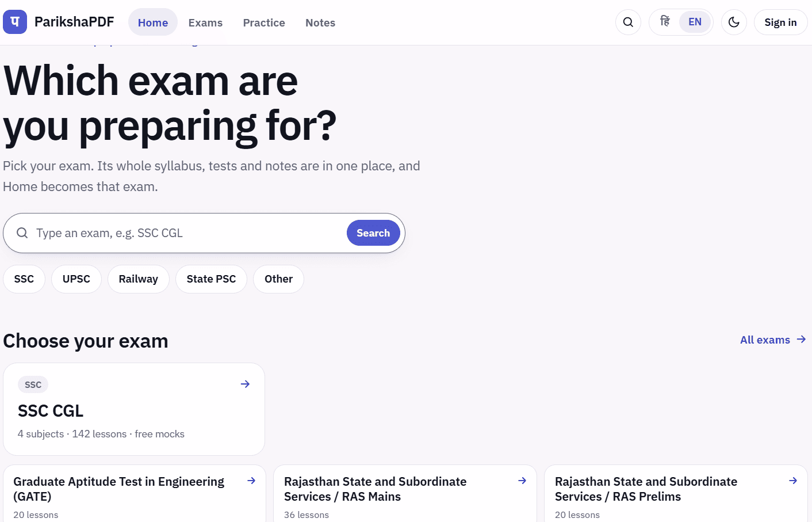
Task: Switch language to Hindi
Action: [x=665, y=22]
